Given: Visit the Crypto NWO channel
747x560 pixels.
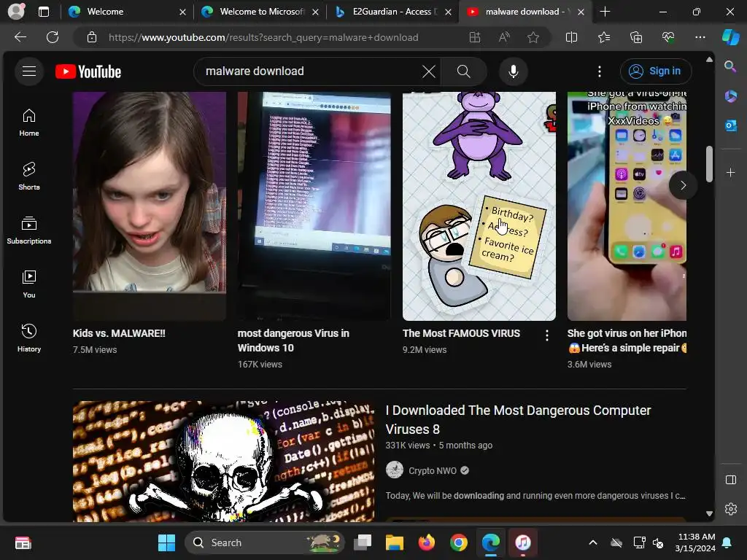Looking at the screenshot, I should [432, 470].
